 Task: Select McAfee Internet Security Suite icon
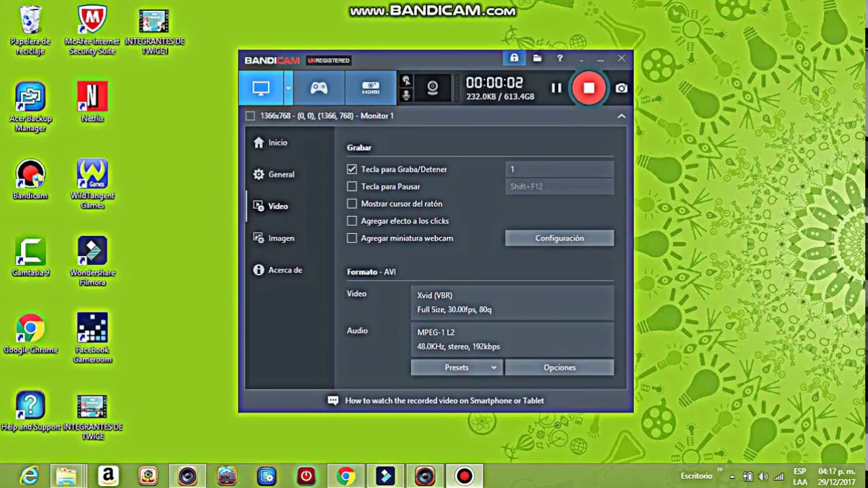click(92, 30)
